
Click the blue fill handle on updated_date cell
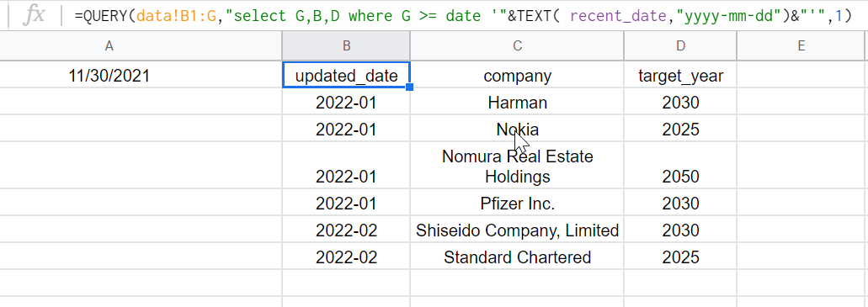(x=410, y=87)
